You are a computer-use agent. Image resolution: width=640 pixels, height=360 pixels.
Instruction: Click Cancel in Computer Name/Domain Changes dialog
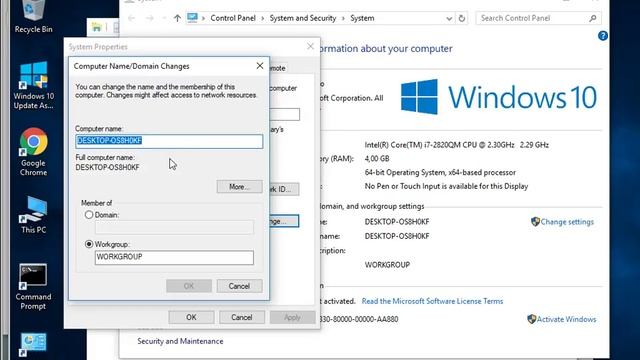pyautogui.click(x=239, y=286)
